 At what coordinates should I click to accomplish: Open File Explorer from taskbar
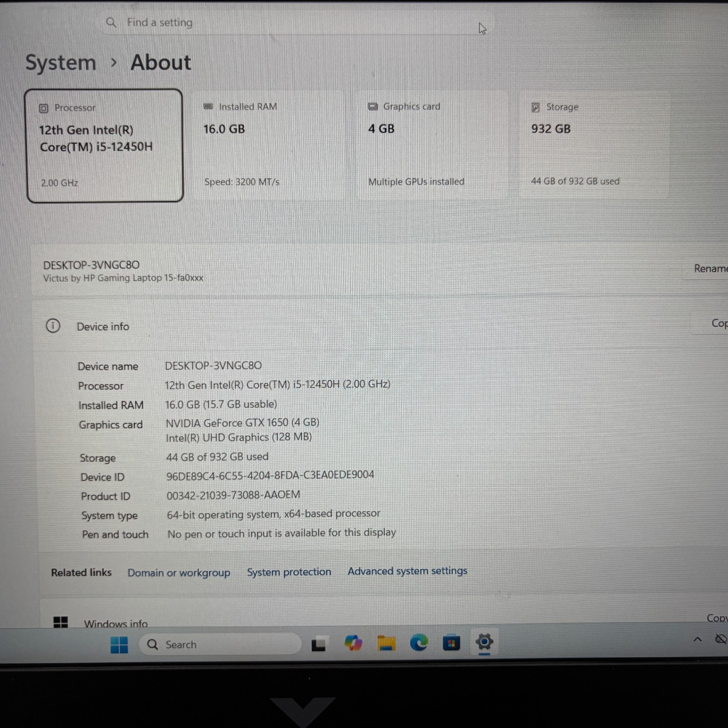click(x=386, y=643)
